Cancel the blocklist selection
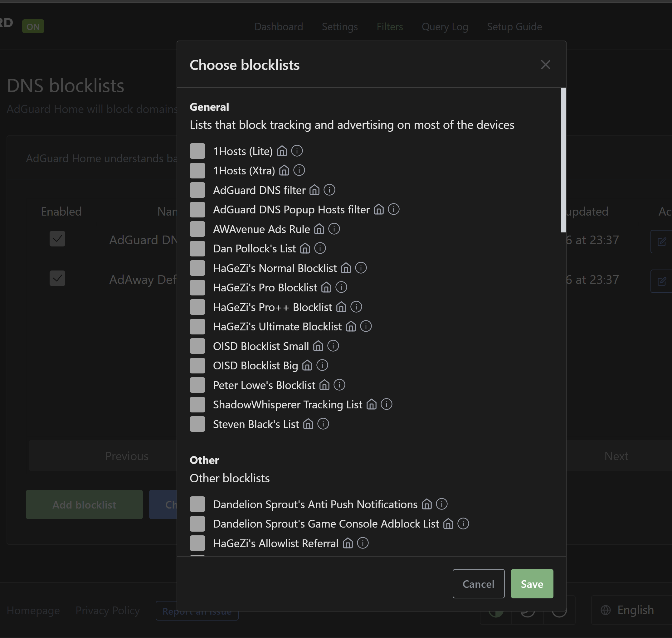Viewport: 672px width, 638px height. (x=479, y=584)
